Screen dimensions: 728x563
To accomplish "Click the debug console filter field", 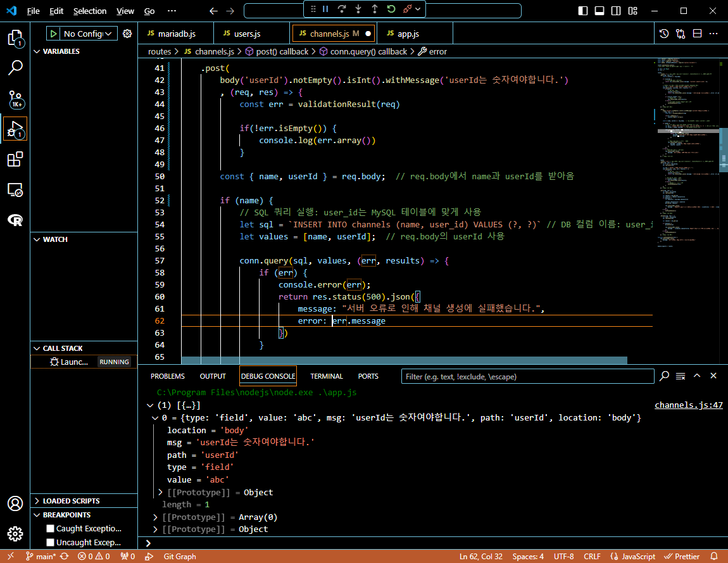I will coord(527,376).
